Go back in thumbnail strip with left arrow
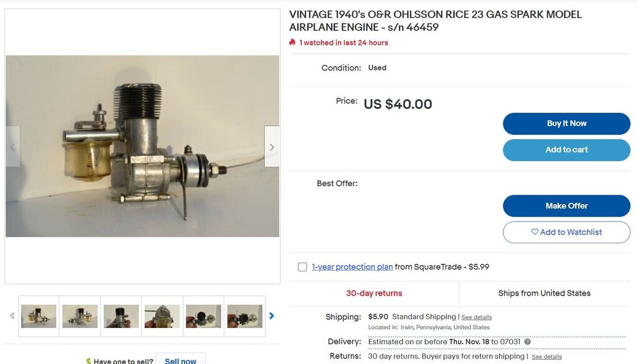Viewport: 638px width, 364px height. (12, 315)
